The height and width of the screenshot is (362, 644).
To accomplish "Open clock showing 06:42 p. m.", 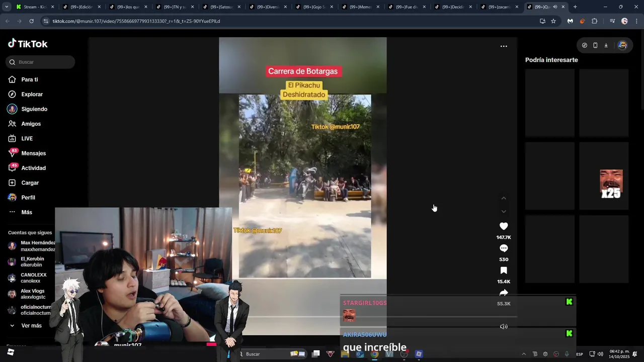I will pyautogui.click(x=619, y=354).
